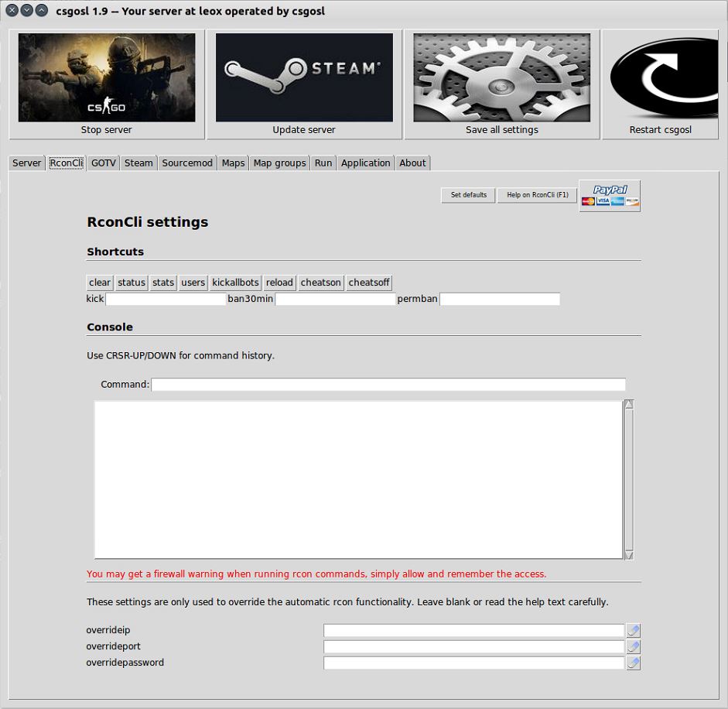Click the window close button in title bar

click(x=12, y=10)
